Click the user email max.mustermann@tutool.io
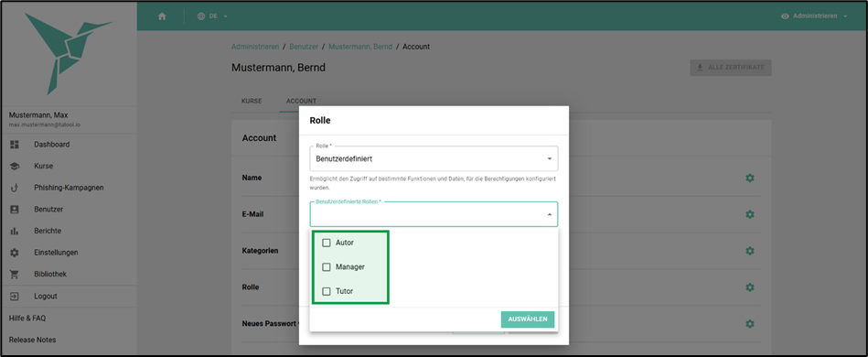The image size is (868, 357). 44,124
